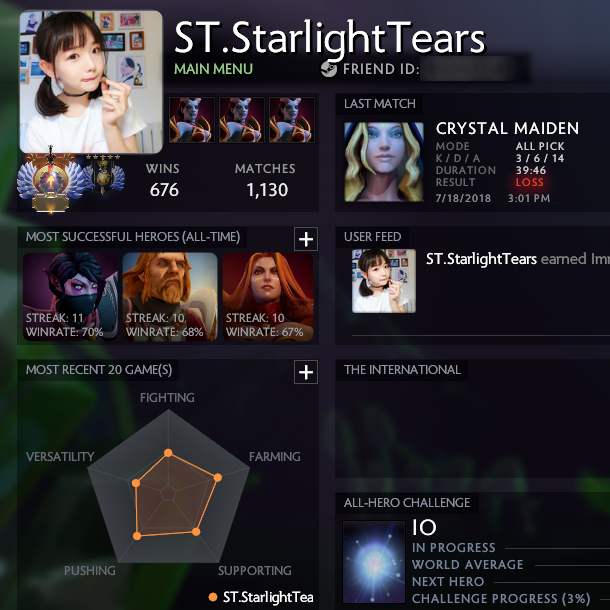Viewport: 610px width, 610px height.
Task: Open The International section header
Action: (x=402, y=370)
